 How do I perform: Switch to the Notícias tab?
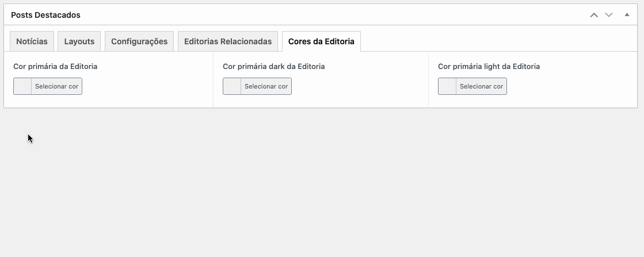click(x=32, y=41)
